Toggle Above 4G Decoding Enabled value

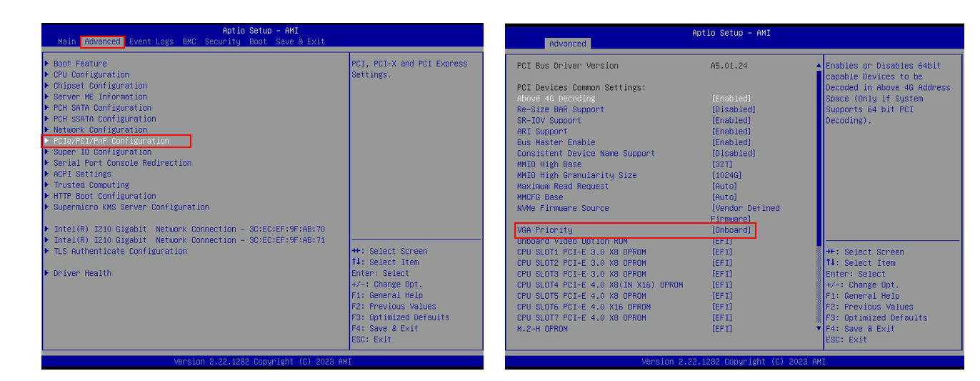pos(731,99)
